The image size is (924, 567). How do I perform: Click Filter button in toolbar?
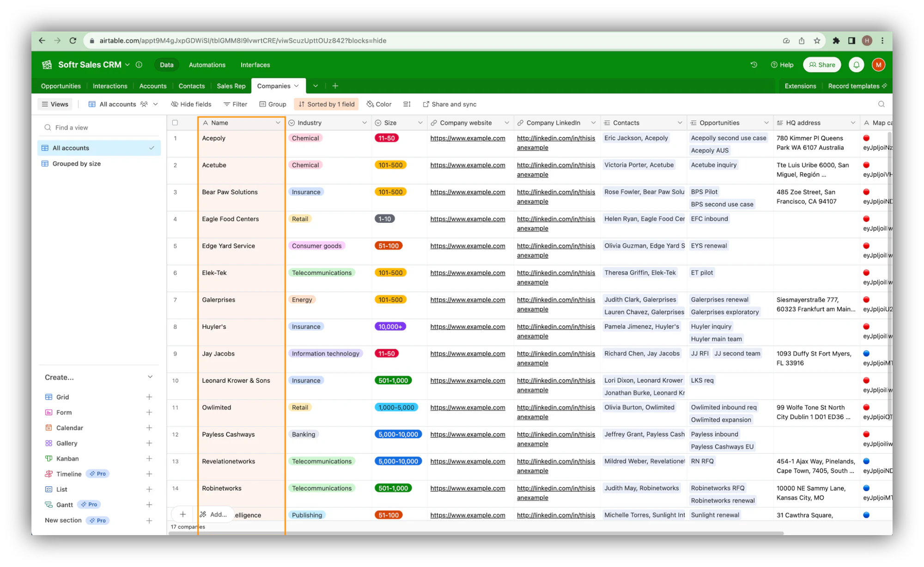[x=236, y=104]
